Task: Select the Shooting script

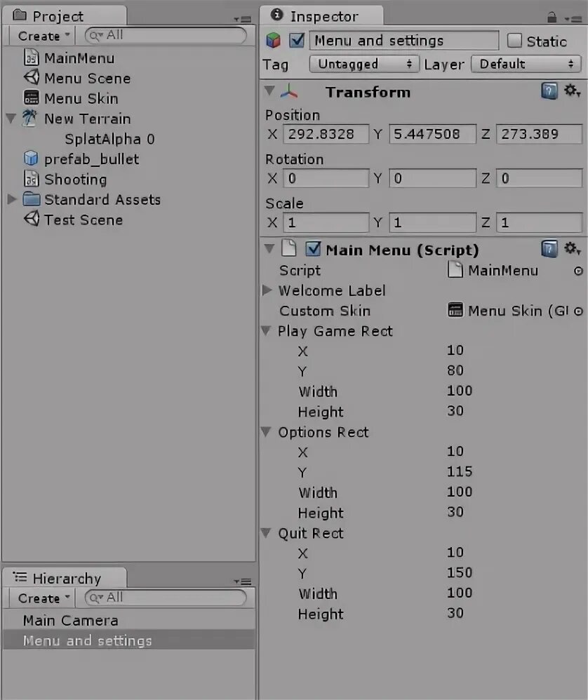Action: pos(76,180)
